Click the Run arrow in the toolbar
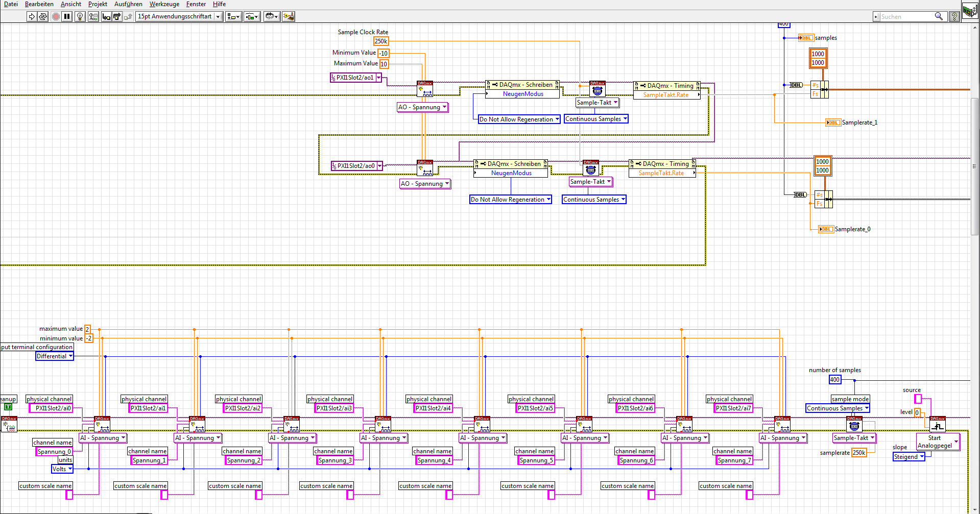 pos(32,16)
